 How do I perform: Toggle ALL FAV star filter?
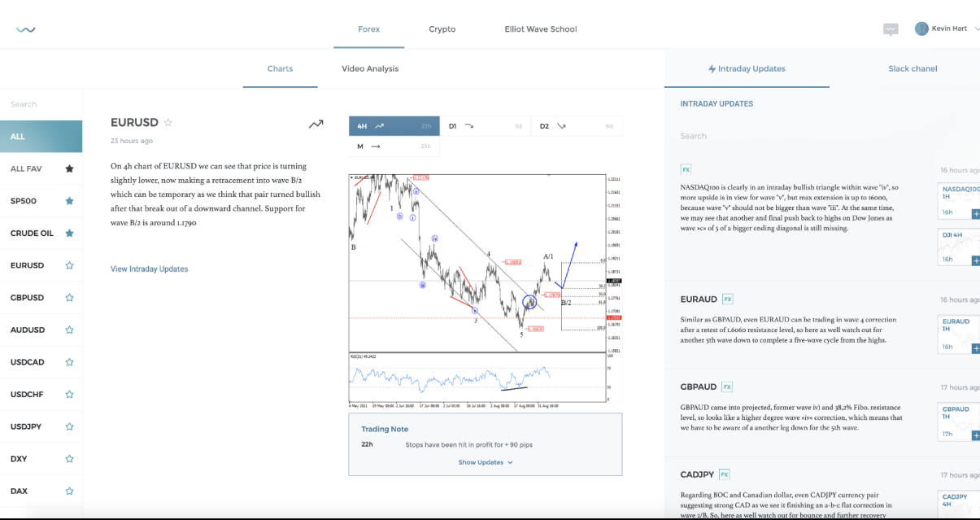70,168
